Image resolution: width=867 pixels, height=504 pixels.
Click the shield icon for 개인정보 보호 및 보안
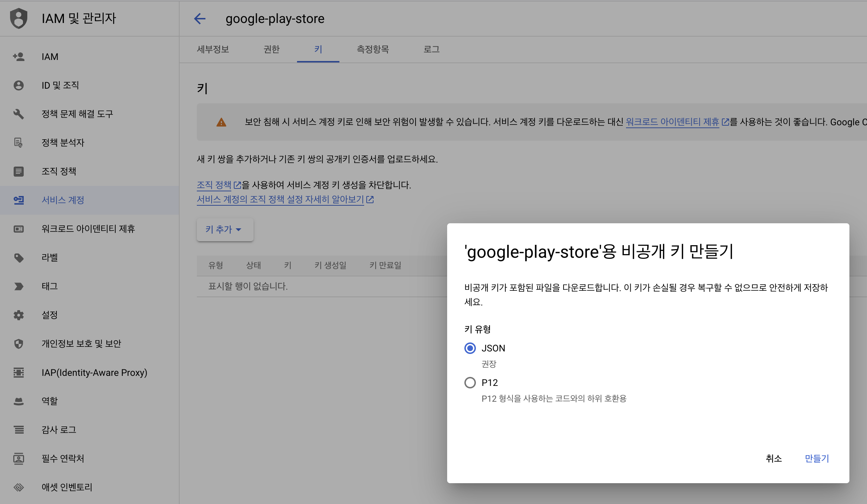19,344
